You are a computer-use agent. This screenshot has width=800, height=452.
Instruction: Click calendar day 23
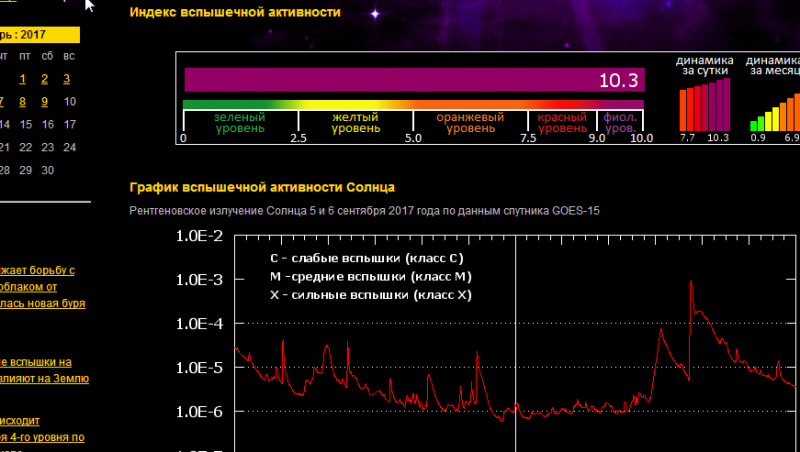pos(46,147)
